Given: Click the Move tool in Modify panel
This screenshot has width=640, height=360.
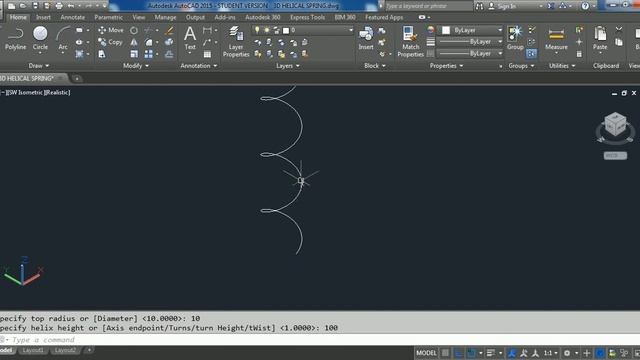Looking at the screenshot, I should tap(111, 30).
